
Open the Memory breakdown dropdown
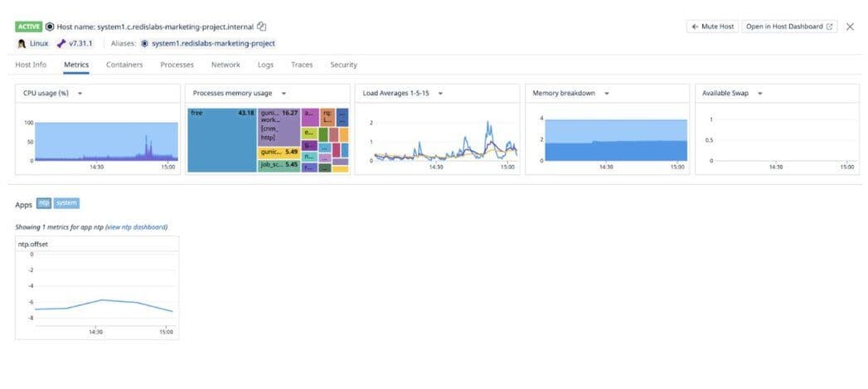(x=607, y=93)
